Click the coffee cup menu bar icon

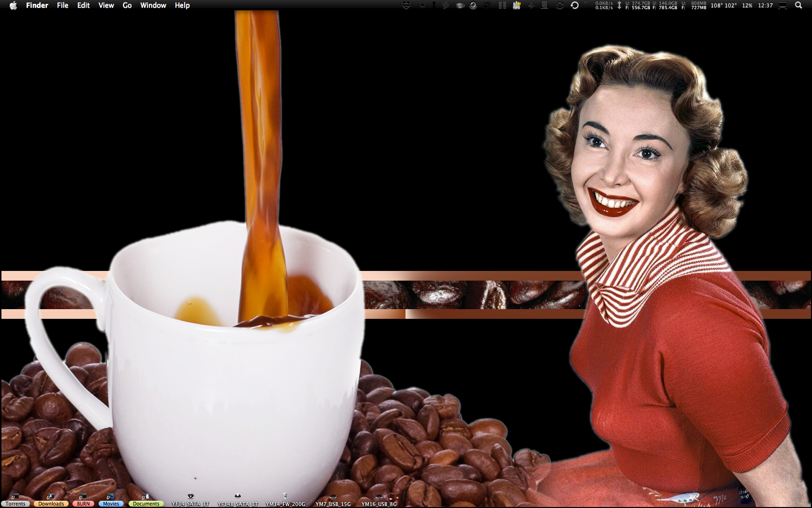[x=460, y=5]
